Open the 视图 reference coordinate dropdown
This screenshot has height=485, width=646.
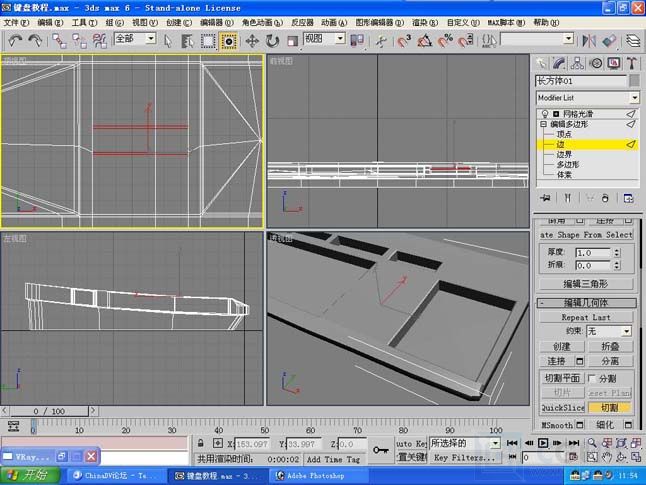[x=340, y=39]
